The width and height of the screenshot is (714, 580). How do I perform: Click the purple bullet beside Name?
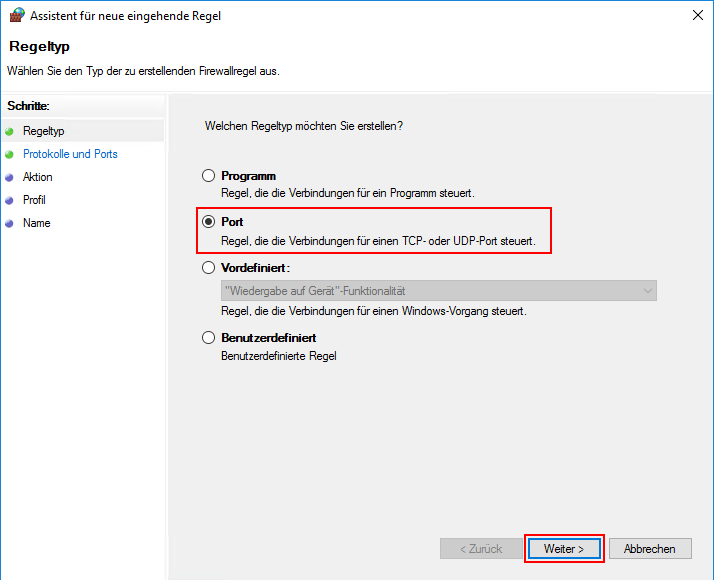(x=10, y=224)
